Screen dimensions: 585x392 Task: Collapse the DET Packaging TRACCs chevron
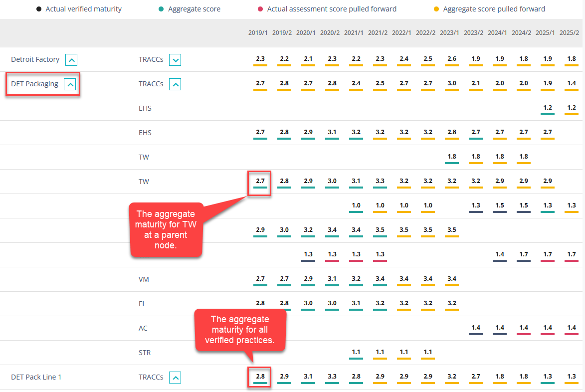tap(175, 85)
